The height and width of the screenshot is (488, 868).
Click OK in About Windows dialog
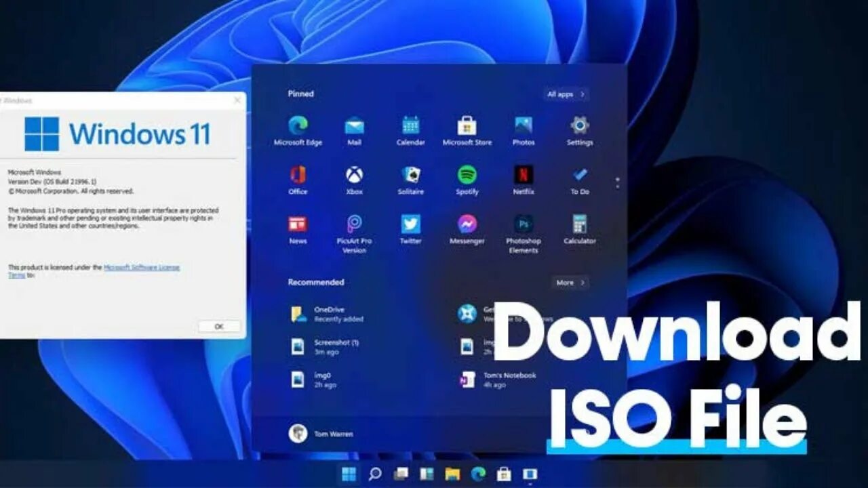[219, 326]
